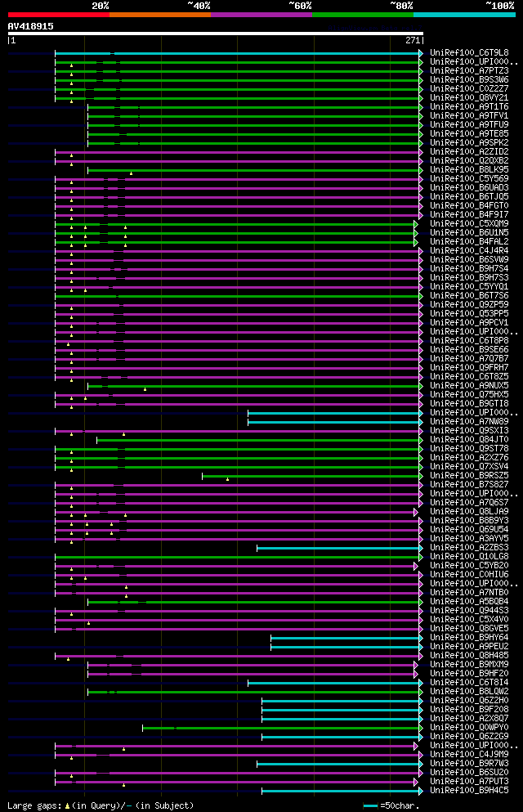Click the UniRef100_A7Q7B7 entry
The width and height of the screenshot is (523, 812).
(x=469, y=359)
